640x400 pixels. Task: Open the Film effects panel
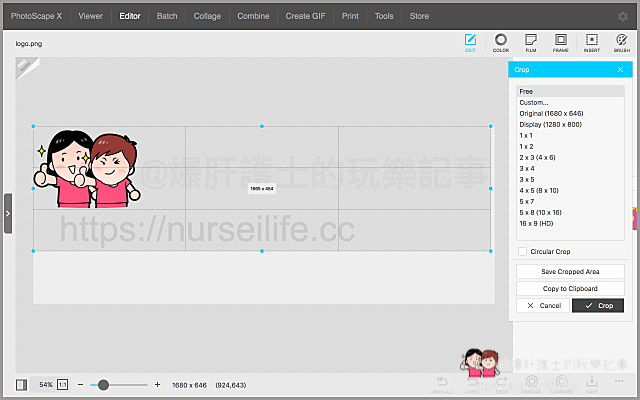(x=531, y=43)
